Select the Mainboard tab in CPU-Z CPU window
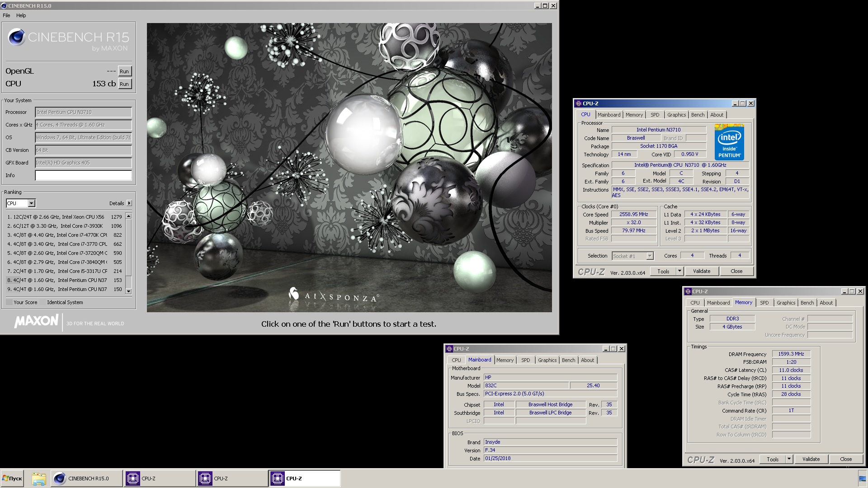 609,115
